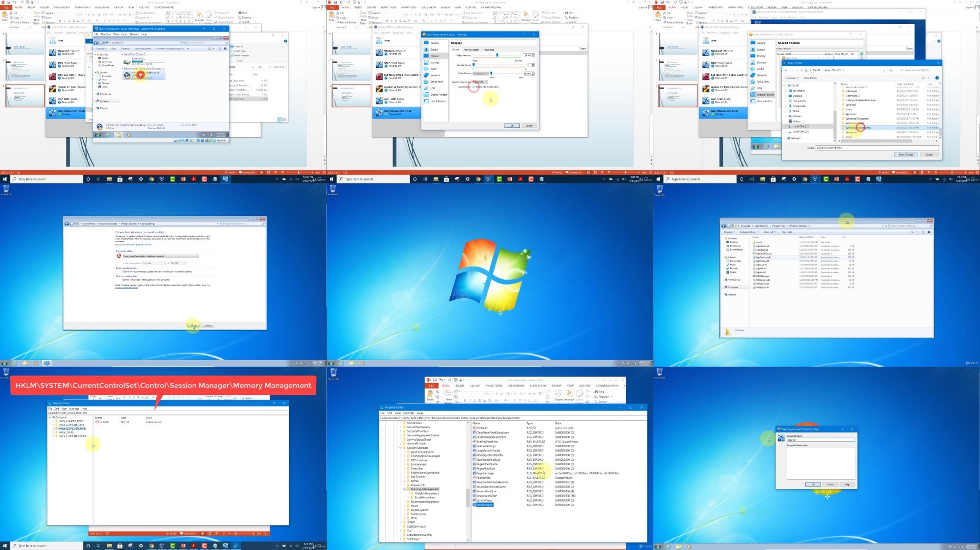Expand HKEY_LOCAL_MACHINE in the small Registry Editor
Screen dimensions: 980x550
(53, 429)
